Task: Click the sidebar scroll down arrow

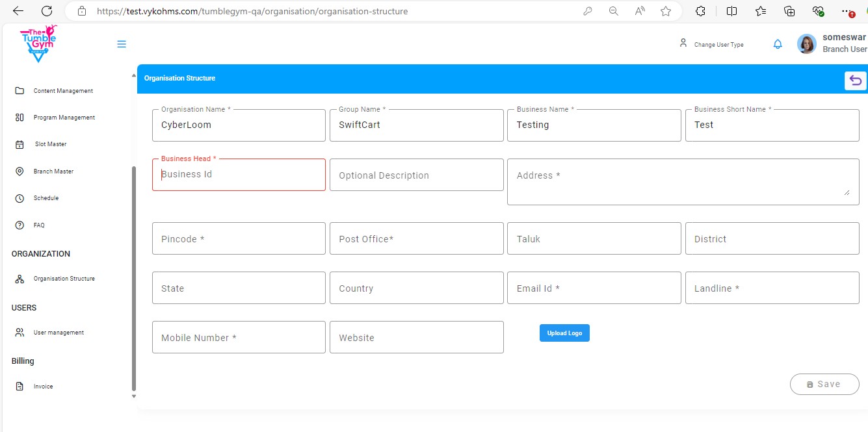Action: (x=134, y=396)
